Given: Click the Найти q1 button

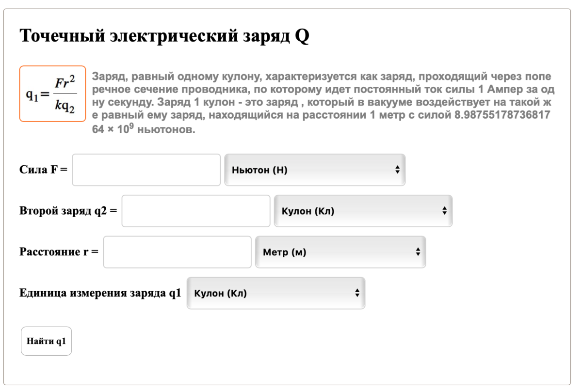Looking at the screenshot, I should (x=47, y=341).
